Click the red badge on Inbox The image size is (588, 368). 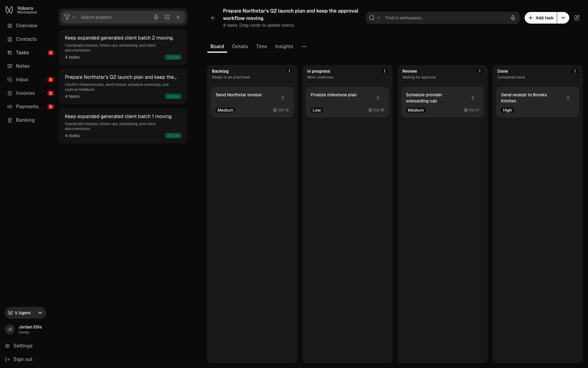(x=51, y=80)
